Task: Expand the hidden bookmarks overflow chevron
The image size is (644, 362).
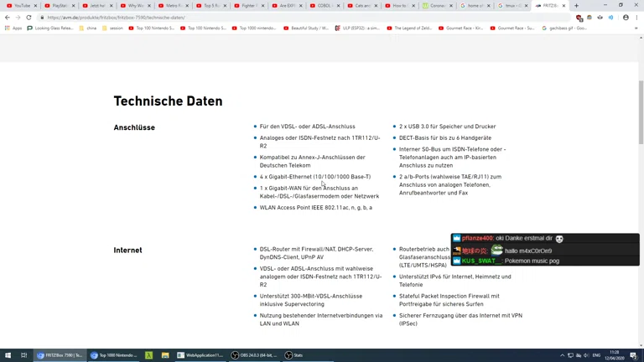Action: (x=636, y=28)
